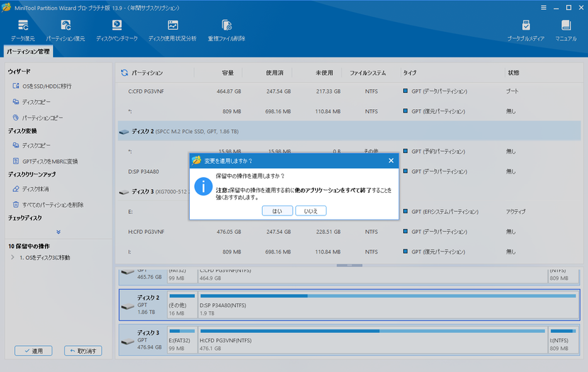Select ディスク 3 in disk map
This screenshot has height=372, width=588.
(x=143, y=339)
